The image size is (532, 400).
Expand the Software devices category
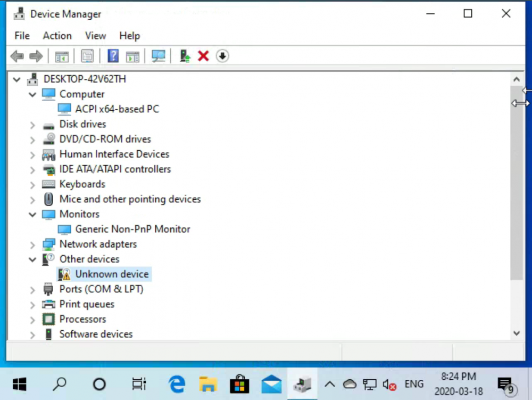click(32, 335)
